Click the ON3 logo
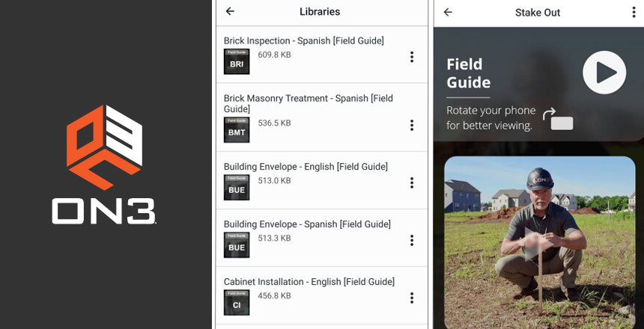Viewport: 644px width, 329px height. click(104, 164)
